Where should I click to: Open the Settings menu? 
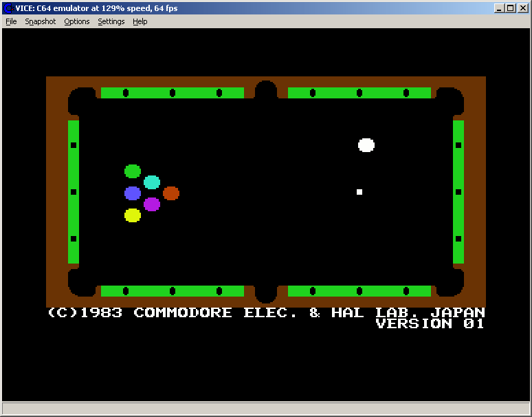click(111, 21)
